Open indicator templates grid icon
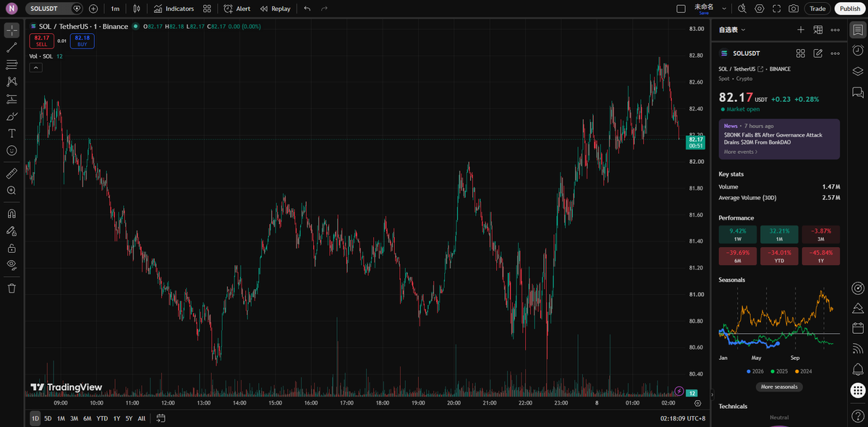The image size is (868, 427). (208, 9)
